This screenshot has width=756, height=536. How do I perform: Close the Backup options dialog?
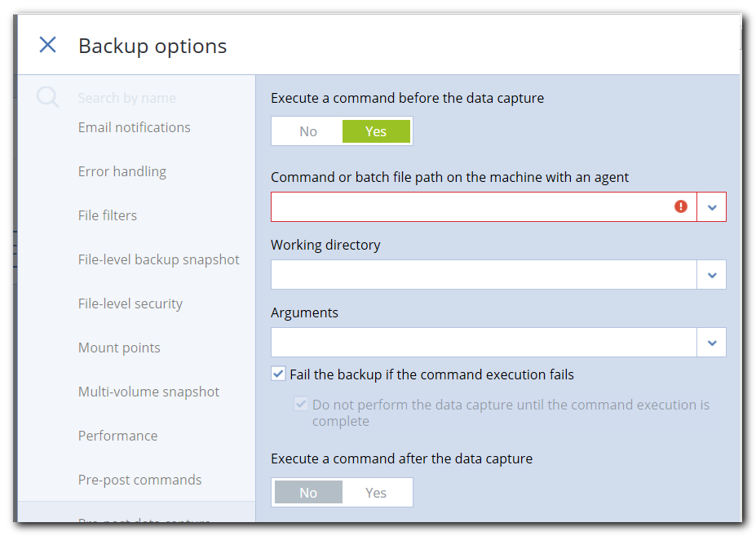[47, 45]
